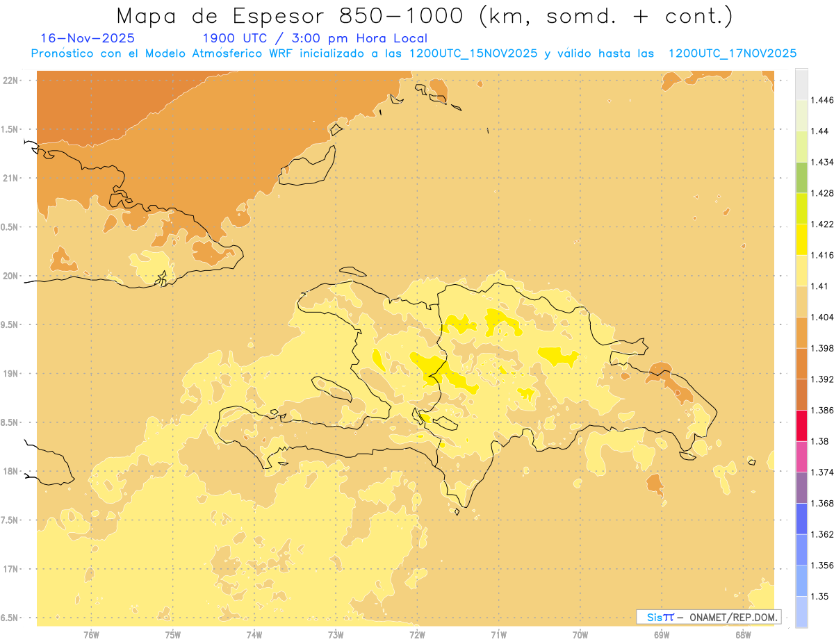Click the colorbar label '1.404'
The width and height of the screenshot is (834, 644).
(824, 317)
